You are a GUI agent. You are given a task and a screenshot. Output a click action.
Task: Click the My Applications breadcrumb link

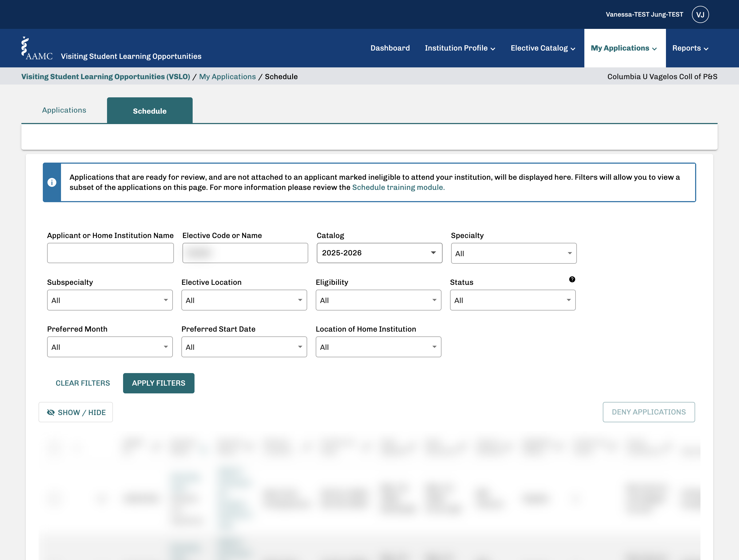tap(227, 76)
